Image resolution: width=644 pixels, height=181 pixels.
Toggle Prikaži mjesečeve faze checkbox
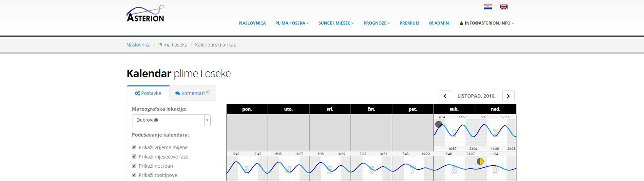(x=134, y=157)
